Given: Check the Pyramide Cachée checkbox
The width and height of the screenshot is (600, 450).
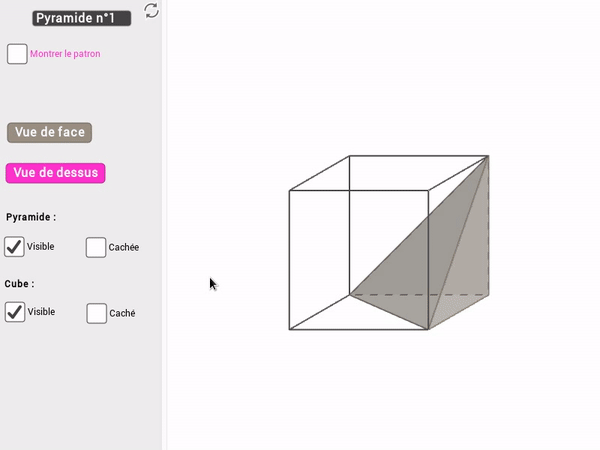Looking at the screenshot, I should (x=96, y=247).
